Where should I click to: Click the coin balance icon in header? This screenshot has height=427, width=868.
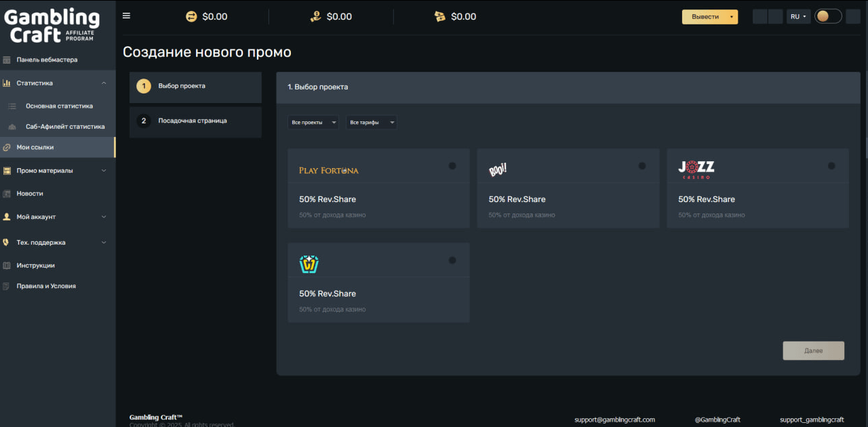(191, 16)
